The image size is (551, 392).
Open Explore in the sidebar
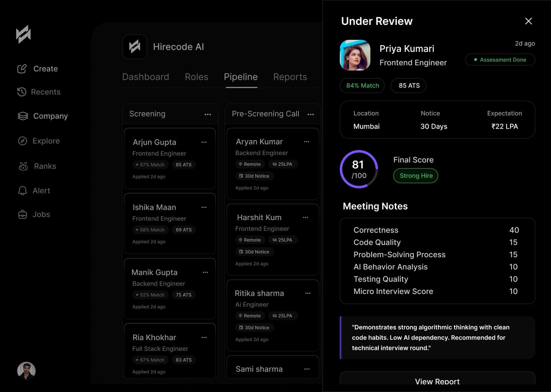39,141
